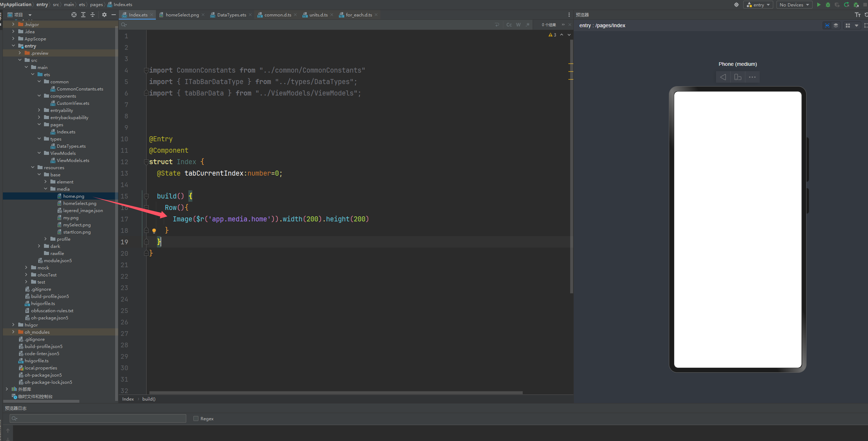
Task: Collapse the entry module folder
Action: tap(13, 46)
